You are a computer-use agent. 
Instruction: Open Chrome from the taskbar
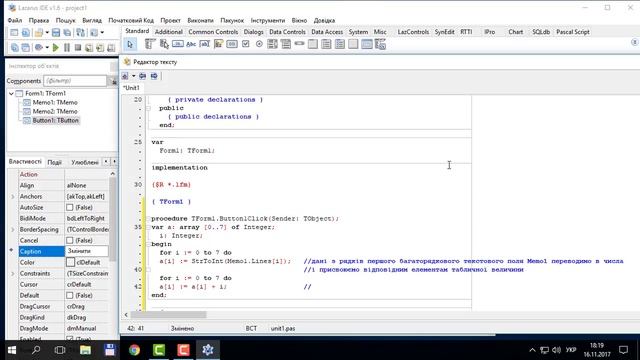pyautogui.click(x=134, y=350)
